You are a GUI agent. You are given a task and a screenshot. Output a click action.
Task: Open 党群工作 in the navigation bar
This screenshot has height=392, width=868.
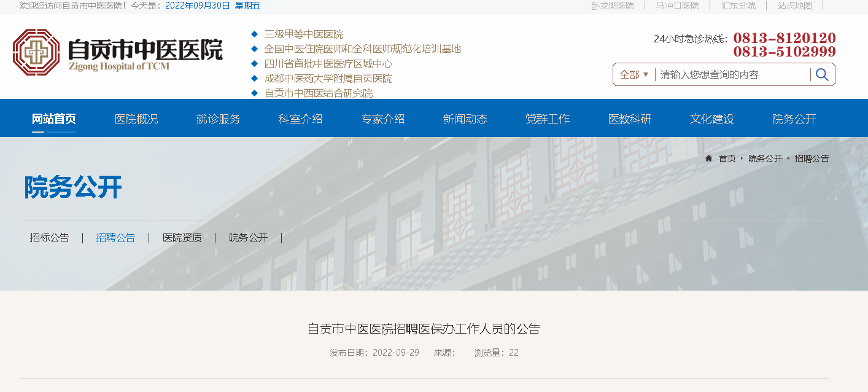tap(548, 119)
